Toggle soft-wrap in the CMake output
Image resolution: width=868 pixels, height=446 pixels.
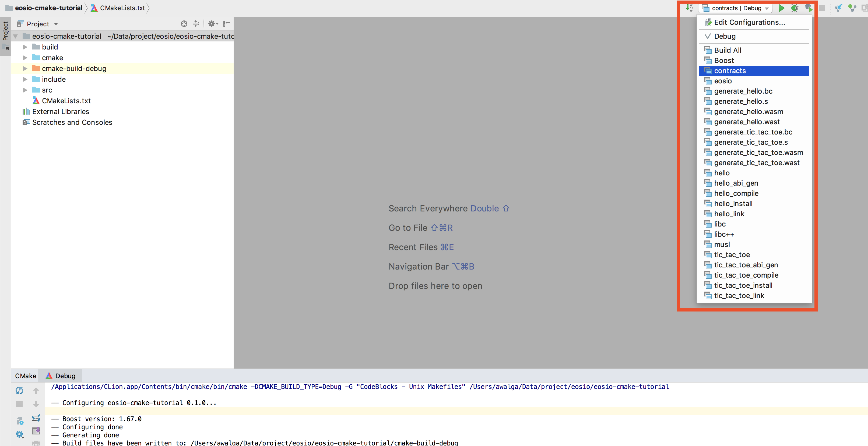click(36, 417)
